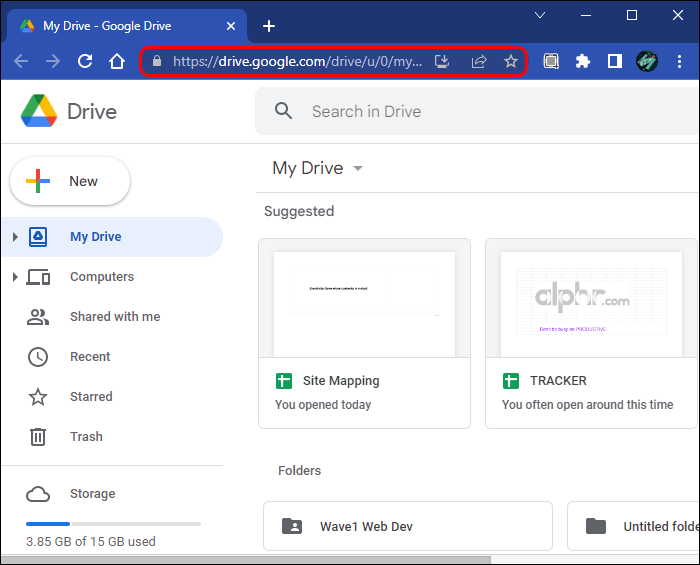Go to the browser home page icon

[x=117, y=61]
